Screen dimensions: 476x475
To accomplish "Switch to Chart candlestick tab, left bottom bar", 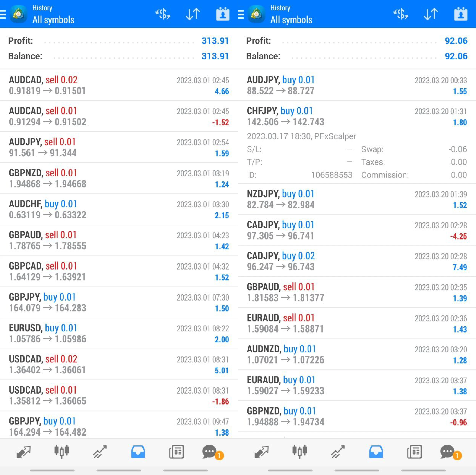I will point(62,452).
